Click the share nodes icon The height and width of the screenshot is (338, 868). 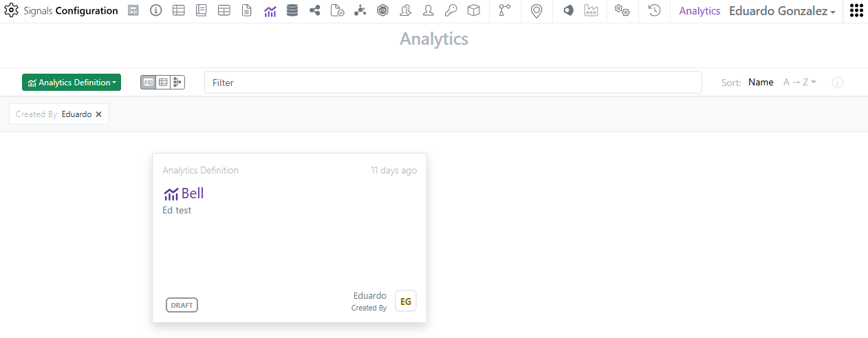(x=315, y=10)
